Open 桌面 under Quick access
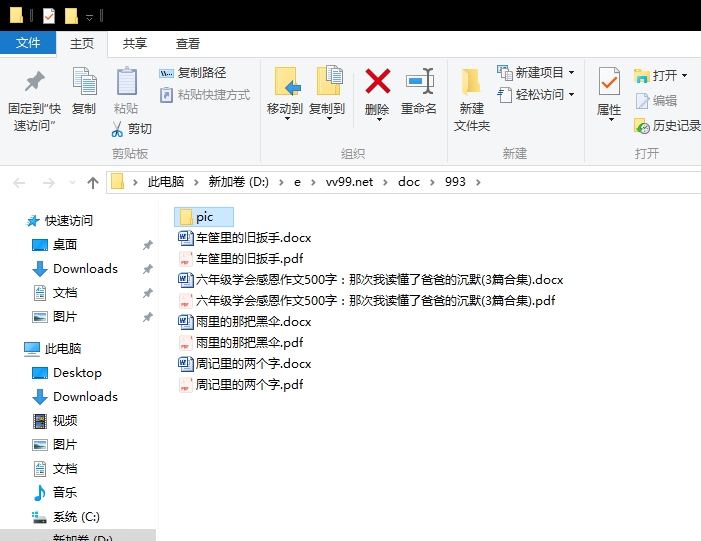 tap(55, 245)
